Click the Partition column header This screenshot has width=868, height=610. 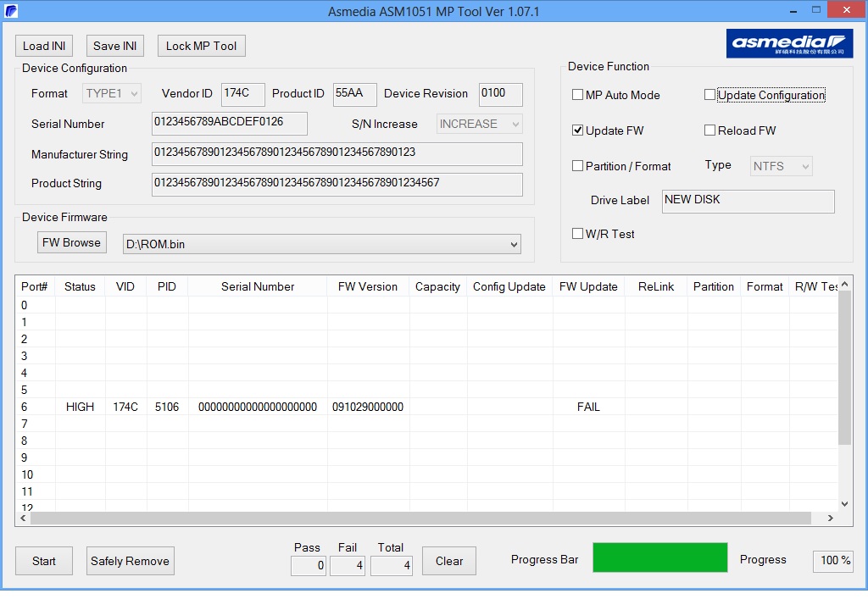click(x=714, y=286)
